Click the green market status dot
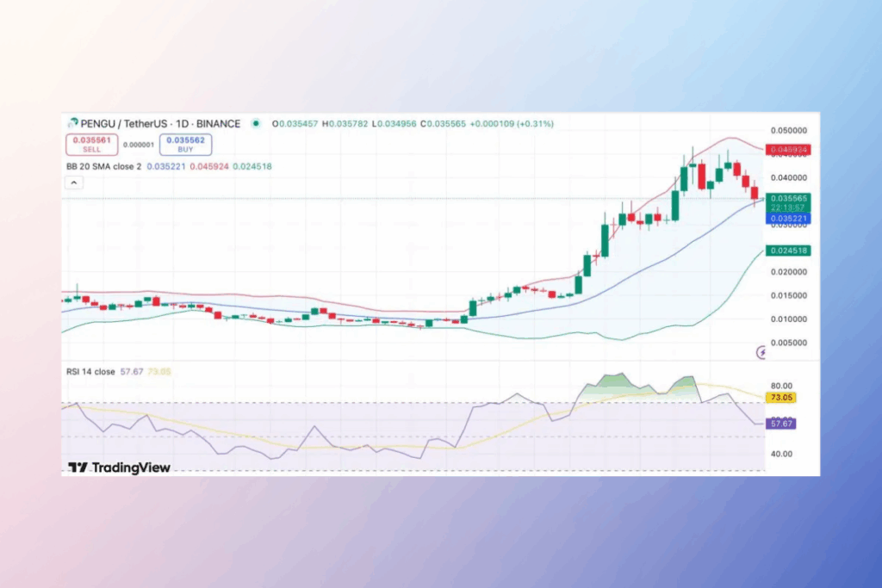The width and height of the screenshot is (882, 588). click(257, 124)
